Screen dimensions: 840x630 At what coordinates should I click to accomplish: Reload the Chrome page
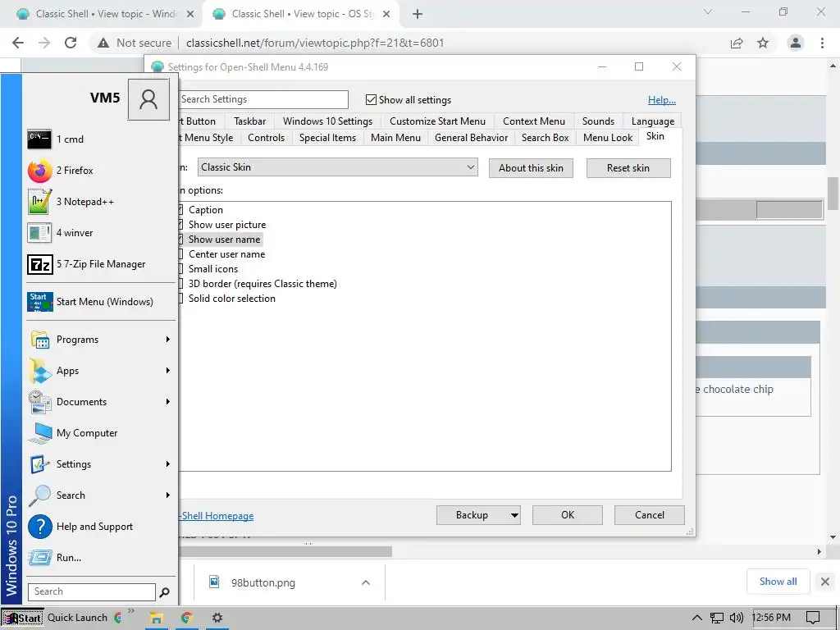71,43
